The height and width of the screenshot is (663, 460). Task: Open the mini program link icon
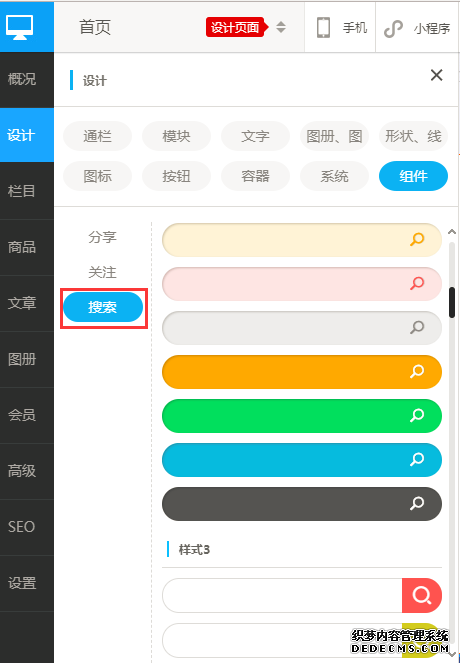pyautogui.click(x=393, y=28)
